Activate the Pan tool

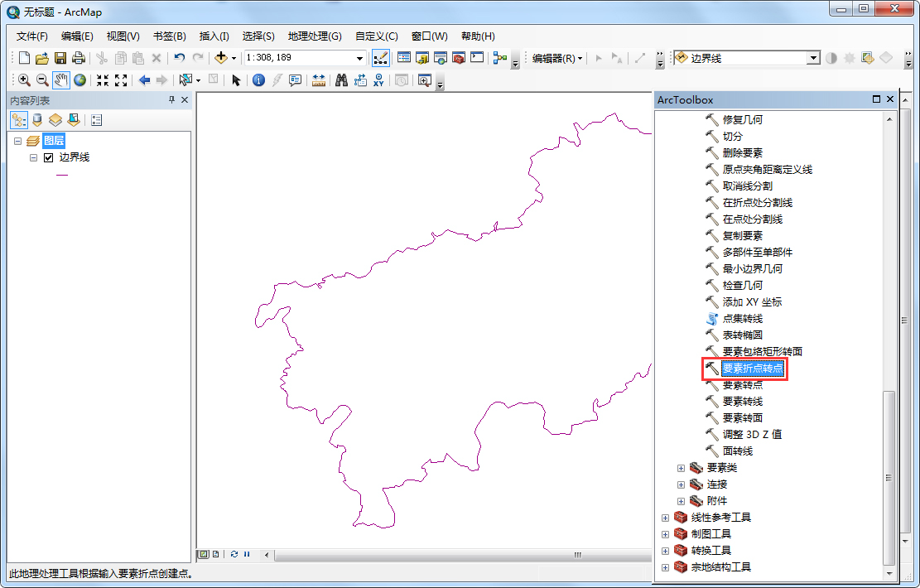tap(59, 80)
